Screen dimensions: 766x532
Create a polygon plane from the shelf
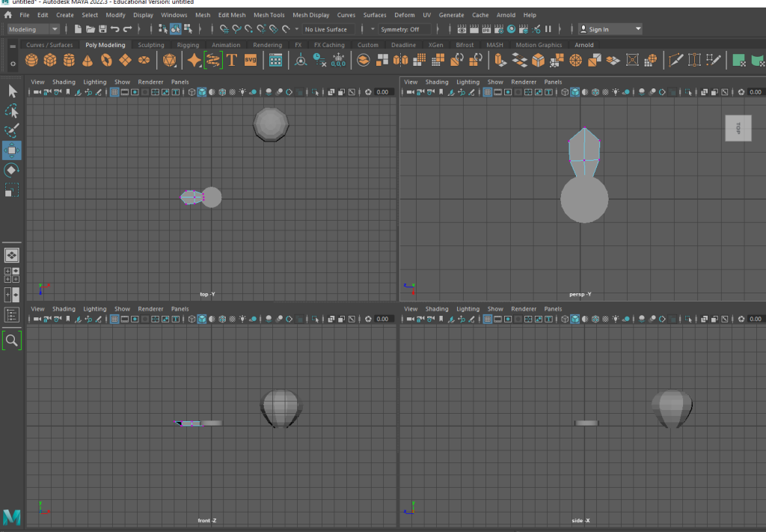click(x=125, y=60)
